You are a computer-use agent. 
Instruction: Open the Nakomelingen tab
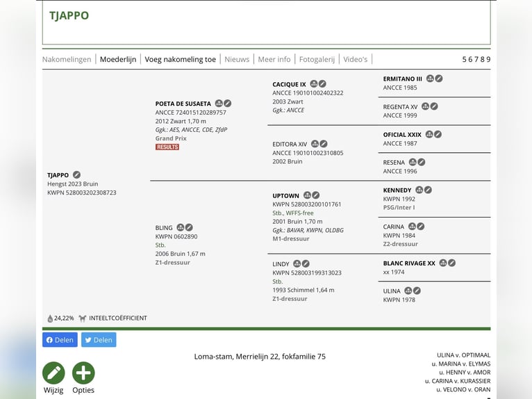tap(67, 59)
